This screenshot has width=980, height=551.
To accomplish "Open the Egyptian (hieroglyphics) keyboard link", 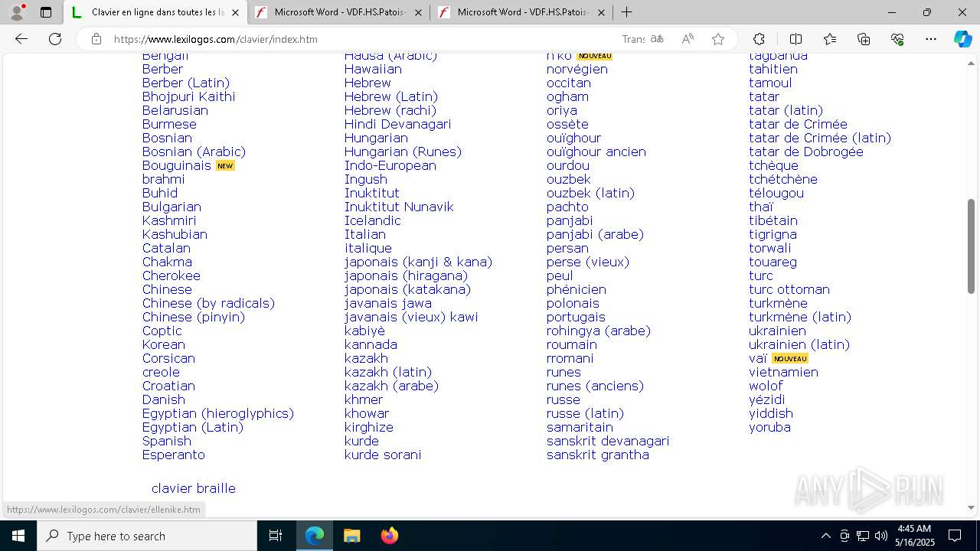I will pyautogui.click(x=217, y=413).
